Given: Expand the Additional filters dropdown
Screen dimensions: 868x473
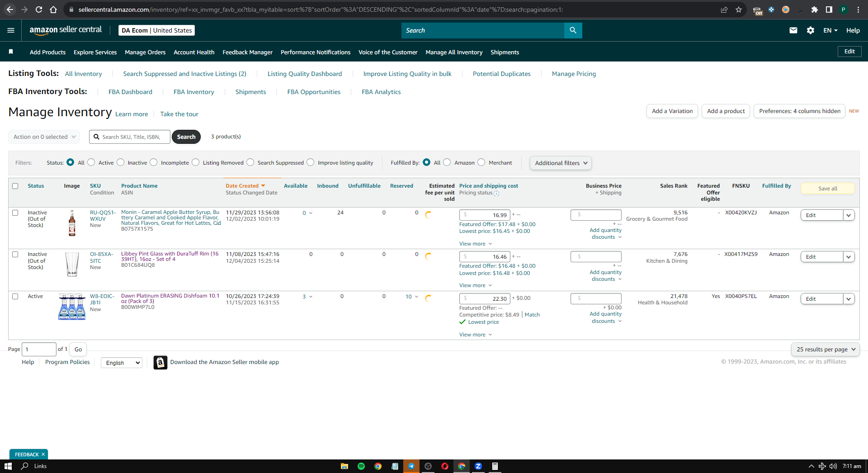Looking at the screenshot, I should [561, 163].
